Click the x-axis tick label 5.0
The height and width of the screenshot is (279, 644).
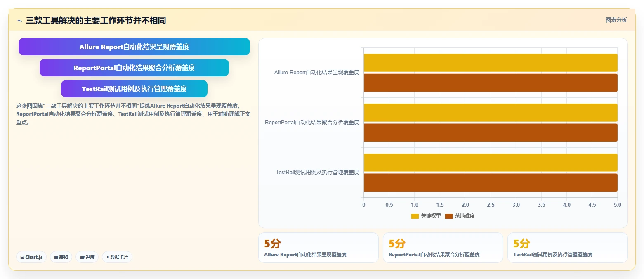(x=618, y=205)
